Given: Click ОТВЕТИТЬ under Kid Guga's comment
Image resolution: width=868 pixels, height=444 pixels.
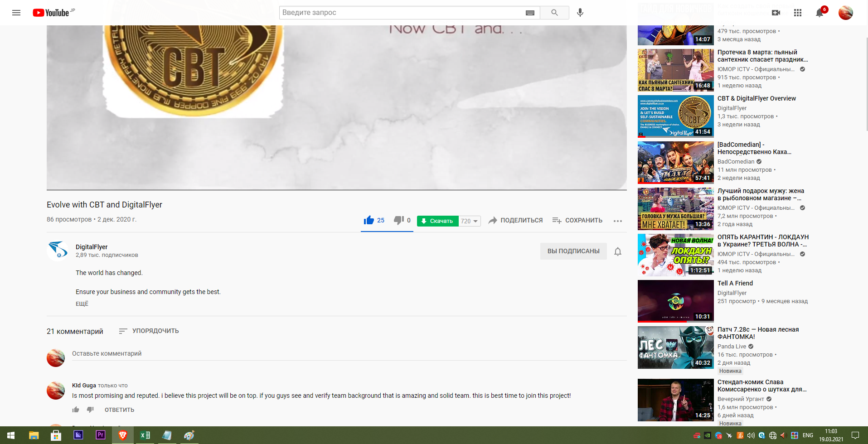Looking at the screenshot, I should [120, 410].
